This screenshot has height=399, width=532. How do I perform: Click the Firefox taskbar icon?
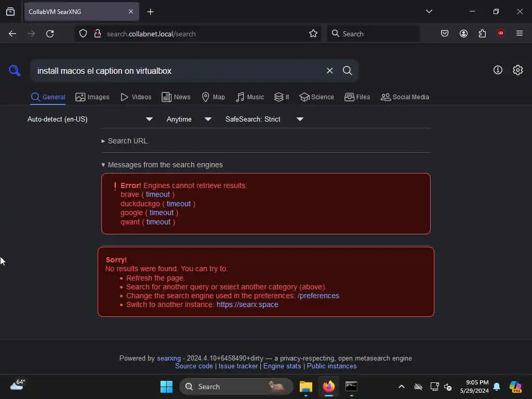(328, 387)
